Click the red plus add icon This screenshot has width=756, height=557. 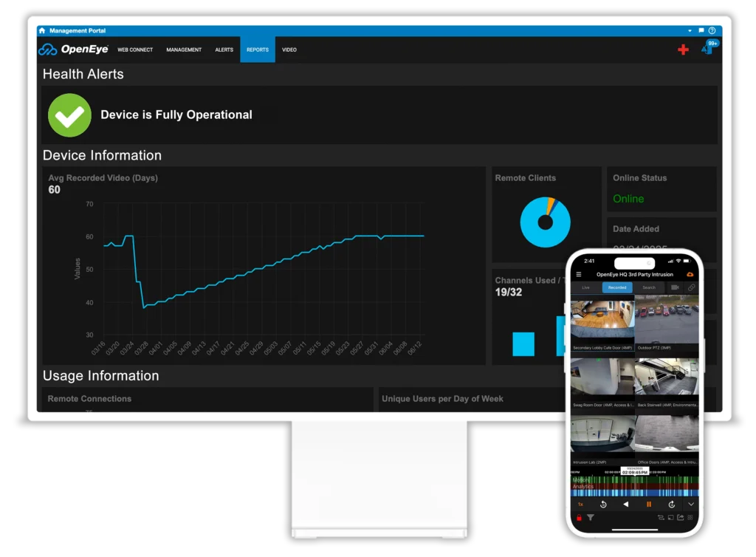pyautogui.click(x=683, y=49)
